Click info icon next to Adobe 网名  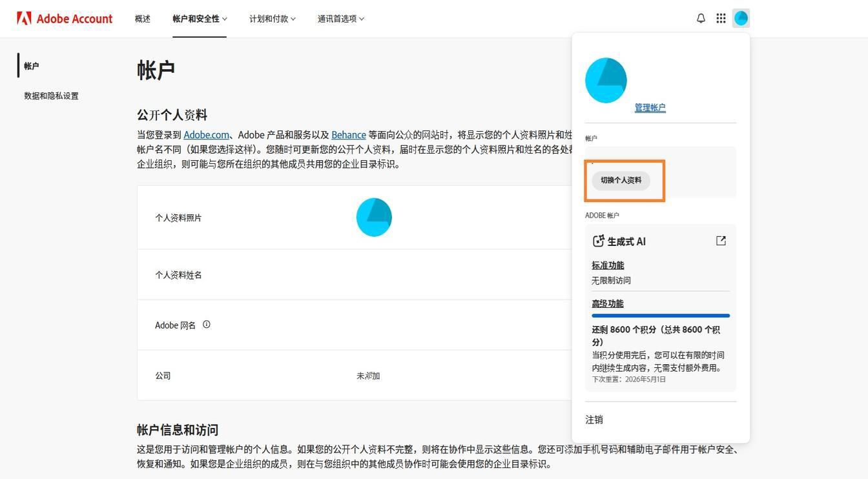pos(207,325)
